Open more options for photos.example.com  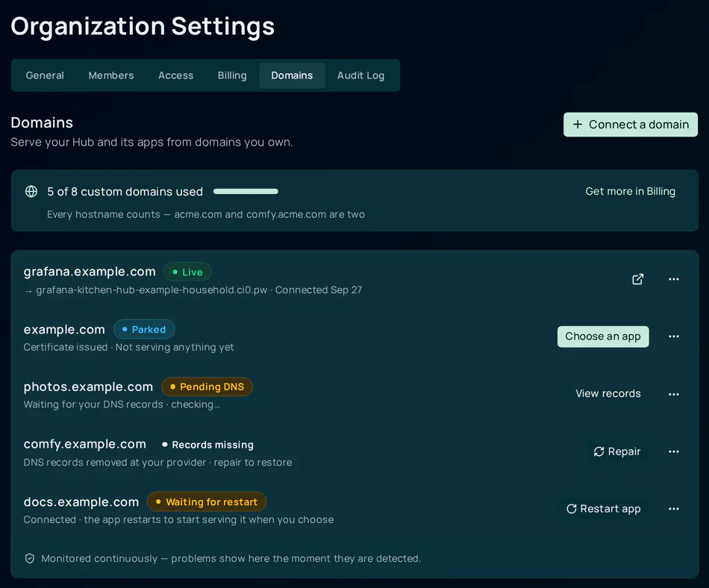[674, 394]
